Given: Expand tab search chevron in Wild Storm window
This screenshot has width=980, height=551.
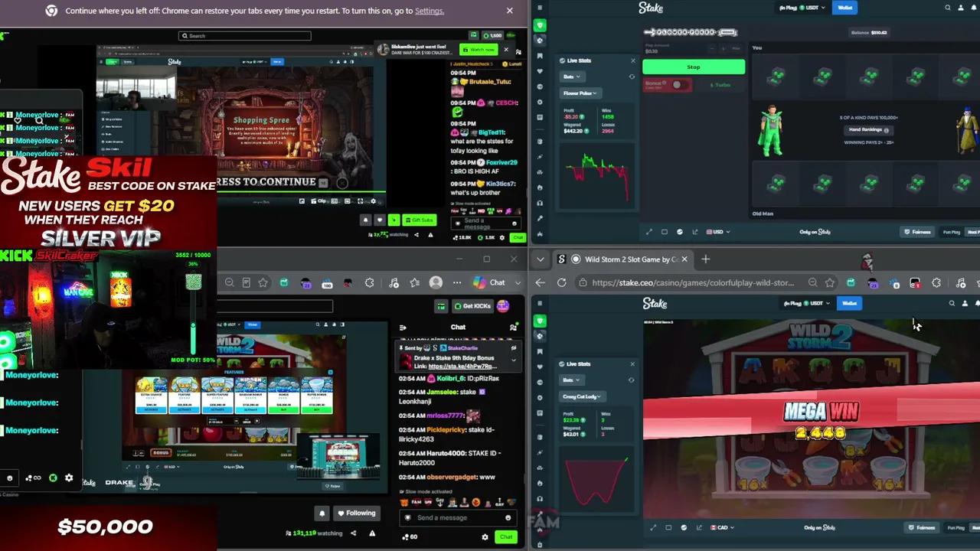Looking at the screenshot, I should (x=540, y=259).
